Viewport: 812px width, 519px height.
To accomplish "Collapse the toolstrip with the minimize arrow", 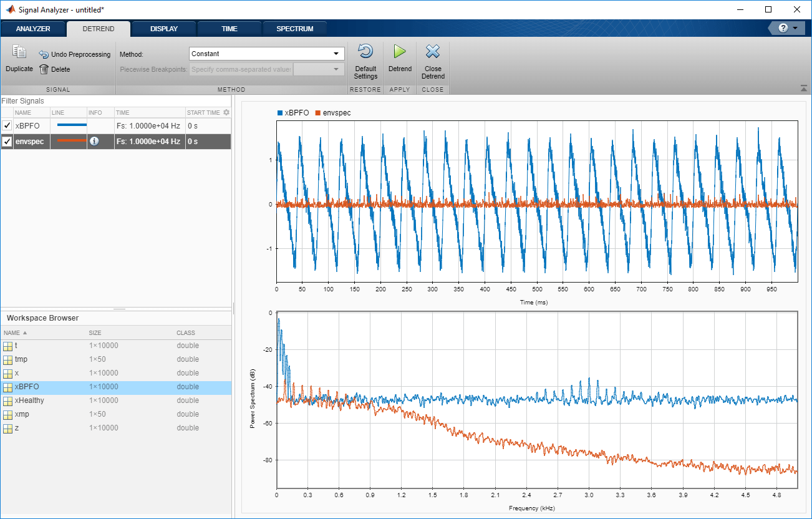I will [803, 88].
